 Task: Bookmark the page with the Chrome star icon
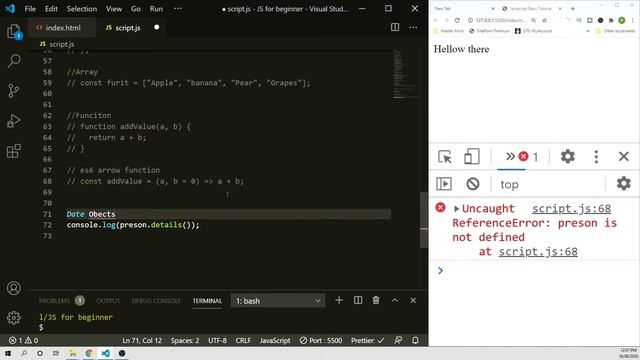544,20
